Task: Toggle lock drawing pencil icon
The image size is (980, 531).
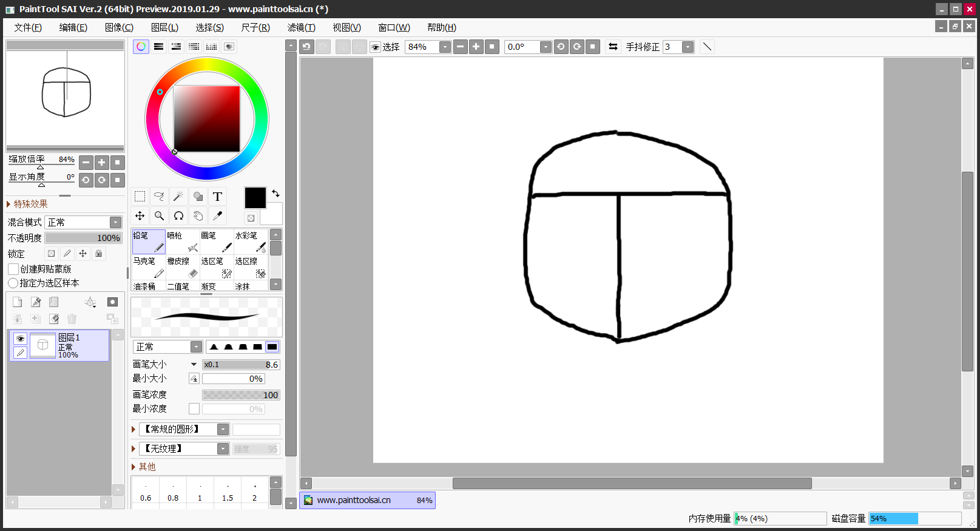Action: pos(67,254)
